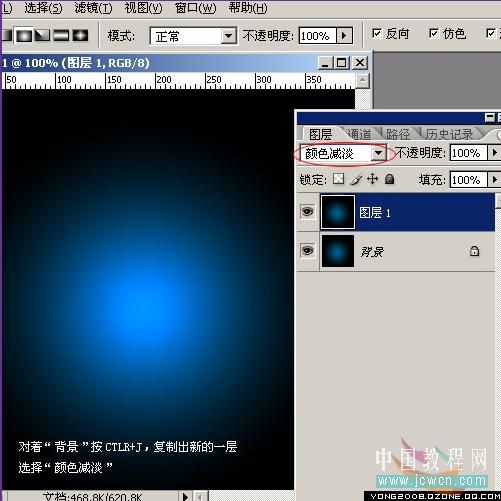The height and width of the screenshot is (501, 501).
Task: Open the 选择(S) menu
Action: pos(43,8)
